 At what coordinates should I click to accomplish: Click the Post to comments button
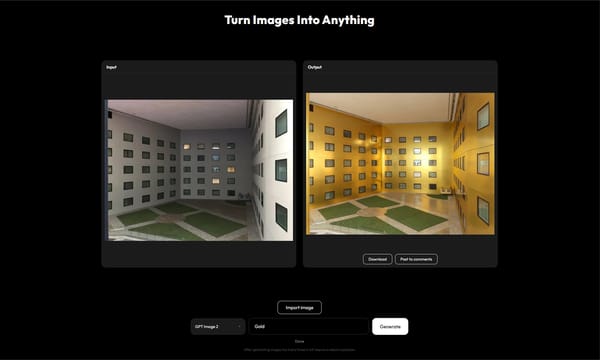[416, 259]
